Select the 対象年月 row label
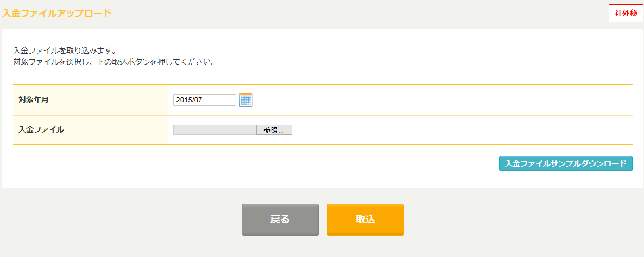 34,100
